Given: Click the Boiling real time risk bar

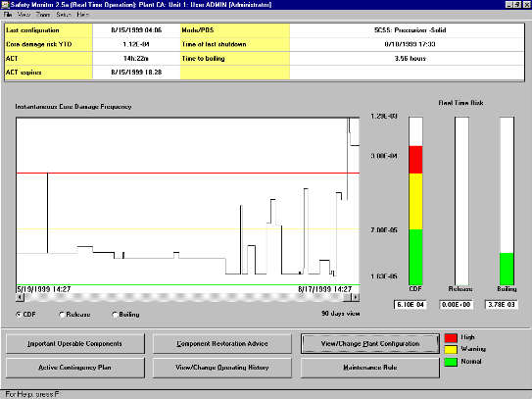Looking at the screenshot, I should (x=507, y=201).
